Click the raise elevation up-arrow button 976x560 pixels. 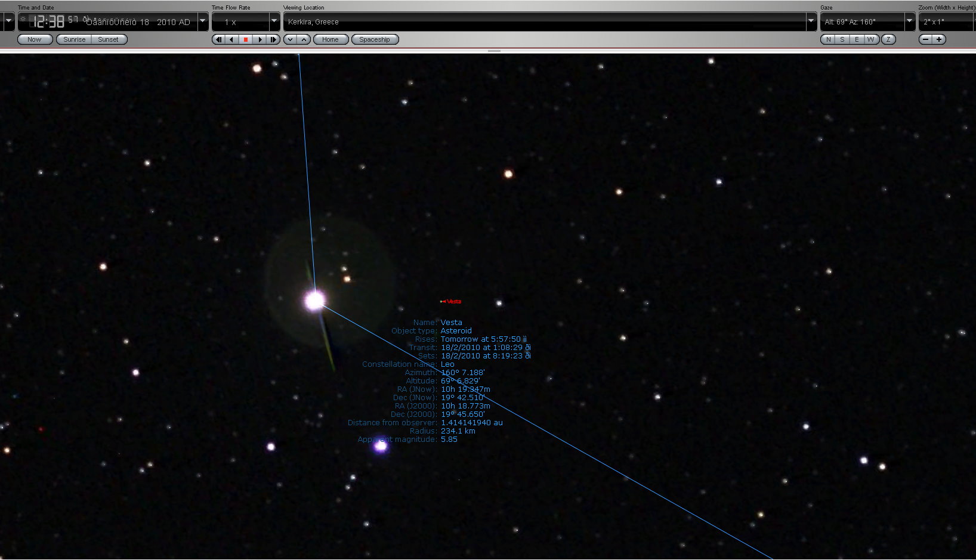coord(304,39)
